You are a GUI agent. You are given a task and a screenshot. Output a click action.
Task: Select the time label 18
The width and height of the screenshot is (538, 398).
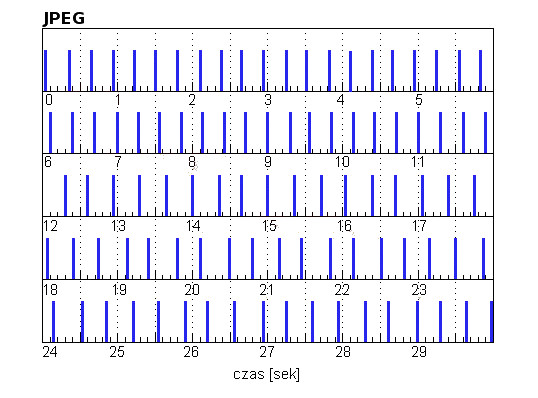50,290
